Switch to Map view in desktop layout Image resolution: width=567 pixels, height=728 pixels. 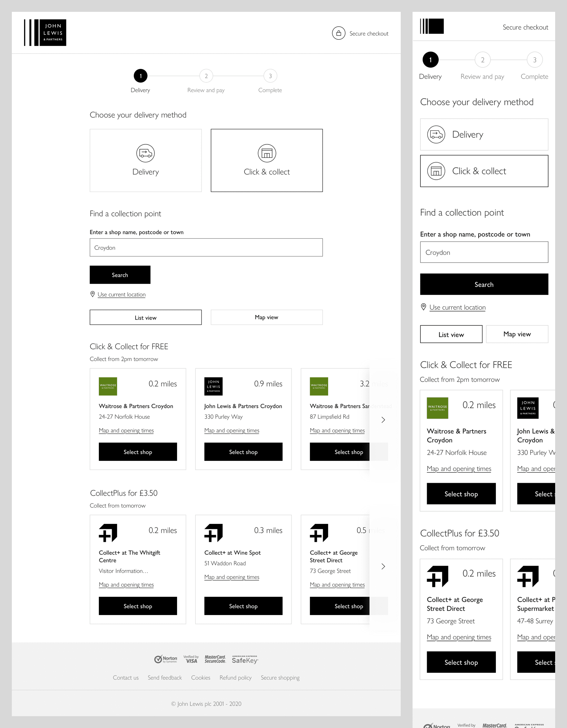coord(266,317)
